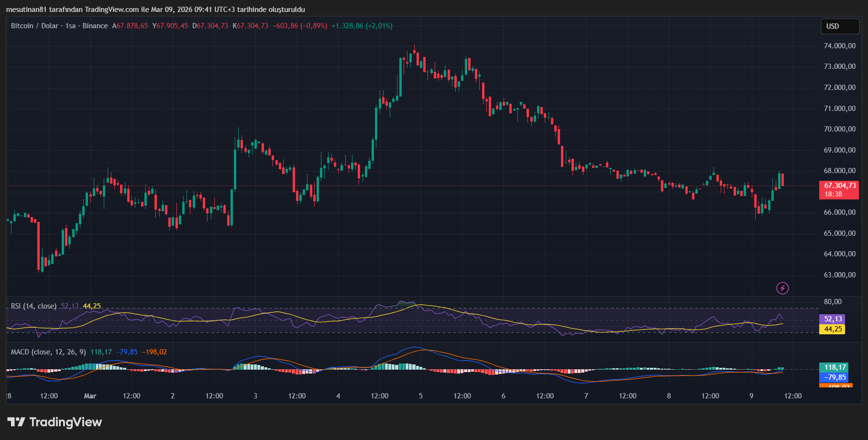868x440 pixels.
Task: Click the 70.000,00 price axis label
Action: click(840, 129)
